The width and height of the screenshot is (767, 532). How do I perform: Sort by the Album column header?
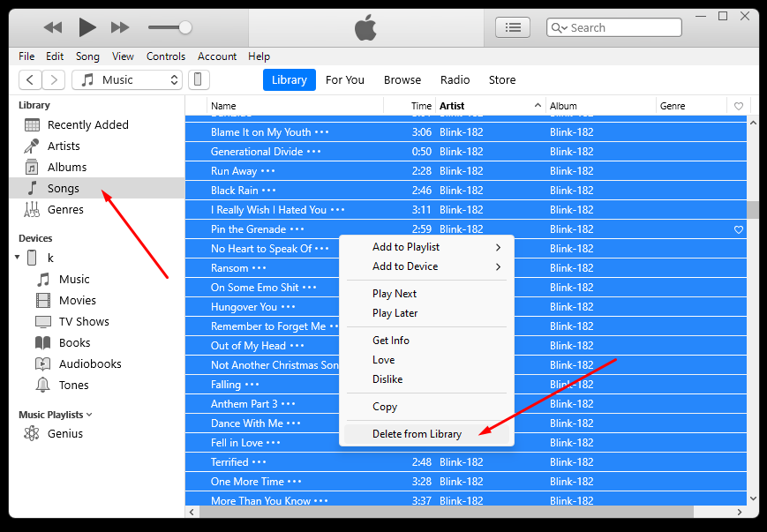(x=601, y=106)
